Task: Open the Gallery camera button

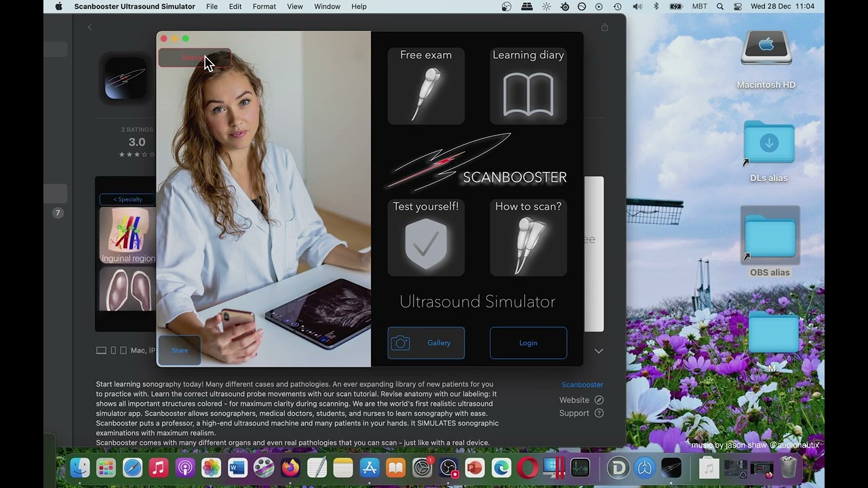Action: (x=426, y=343)
